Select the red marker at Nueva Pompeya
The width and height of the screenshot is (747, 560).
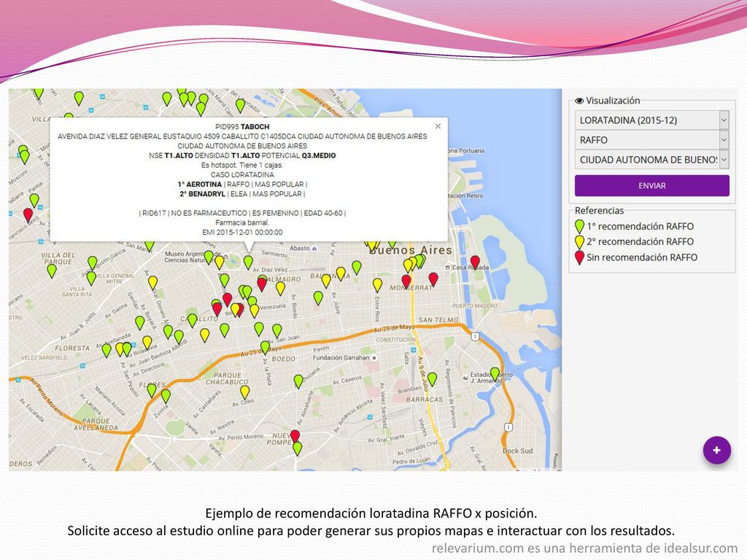[x=295, y=436]
